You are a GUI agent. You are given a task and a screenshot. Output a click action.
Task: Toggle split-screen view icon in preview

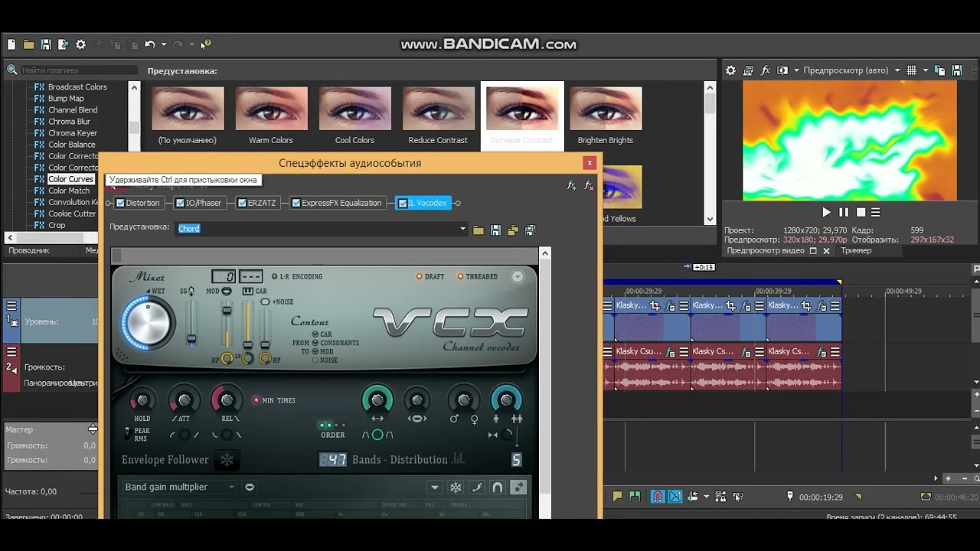[782, 70]
